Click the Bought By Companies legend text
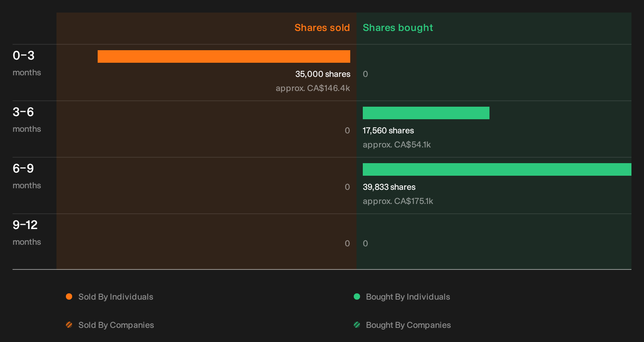Viewport: 644px width, 342px height. click(x=408, y=325)
